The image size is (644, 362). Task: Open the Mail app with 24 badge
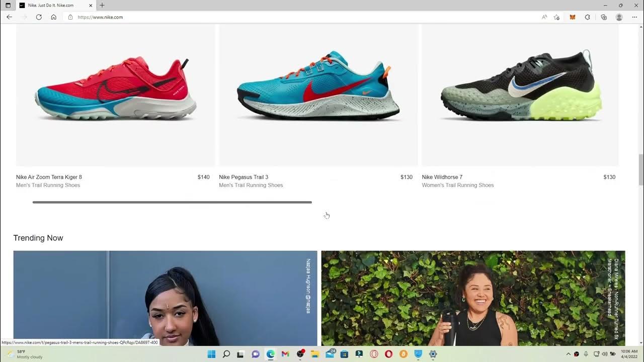tap(330, 354)
